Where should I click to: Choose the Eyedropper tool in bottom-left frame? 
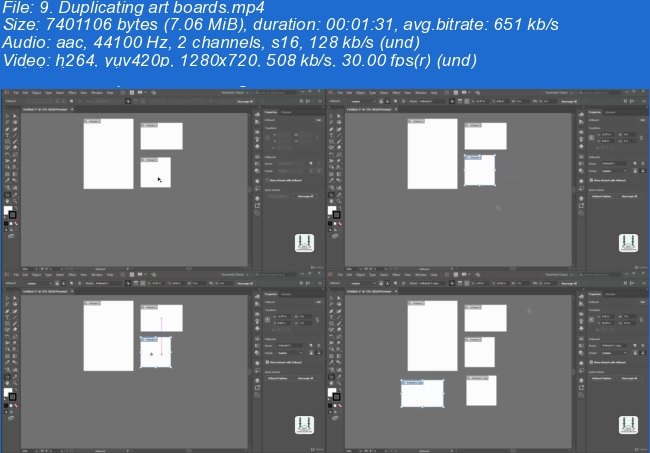(7, 362)
